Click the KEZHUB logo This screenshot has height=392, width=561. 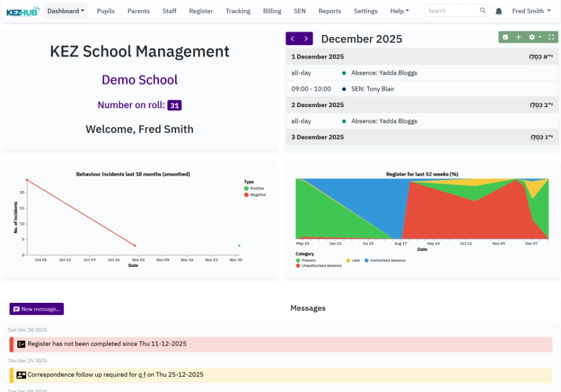point(20,10)
